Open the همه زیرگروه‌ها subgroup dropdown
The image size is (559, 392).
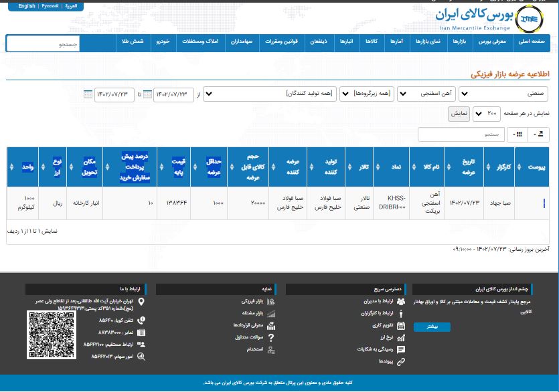367,94
